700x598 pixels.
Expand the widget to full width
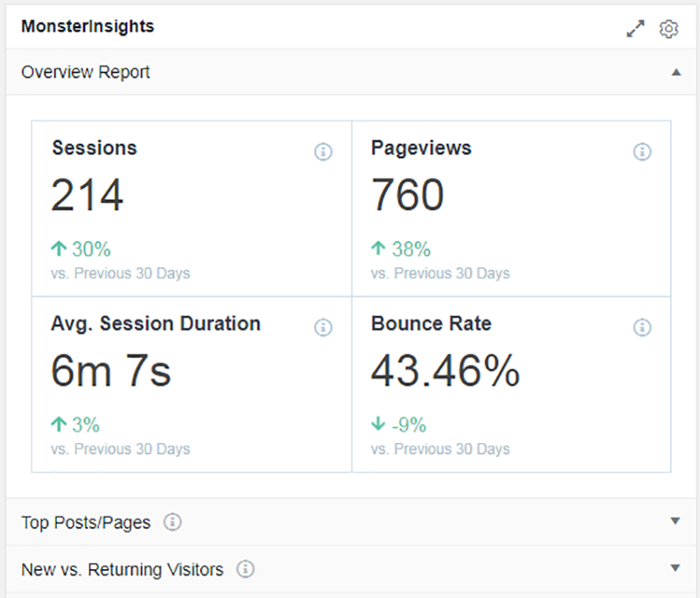tap(635, 29)
